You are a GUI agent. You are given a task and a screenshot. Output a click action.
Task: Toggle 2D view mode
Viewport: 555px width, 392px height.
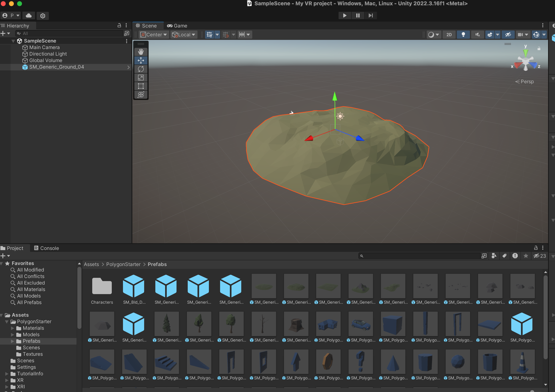click(449, 35)
